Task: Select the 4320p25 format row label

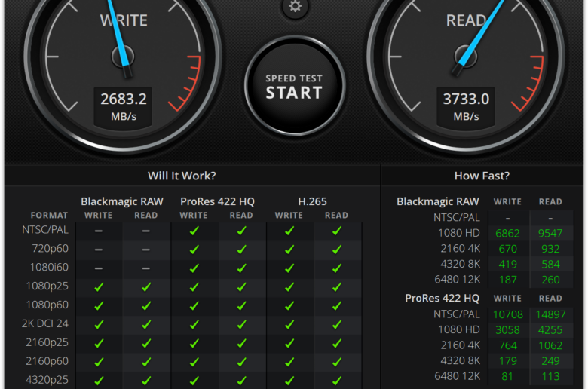Action: coord(47,380)
